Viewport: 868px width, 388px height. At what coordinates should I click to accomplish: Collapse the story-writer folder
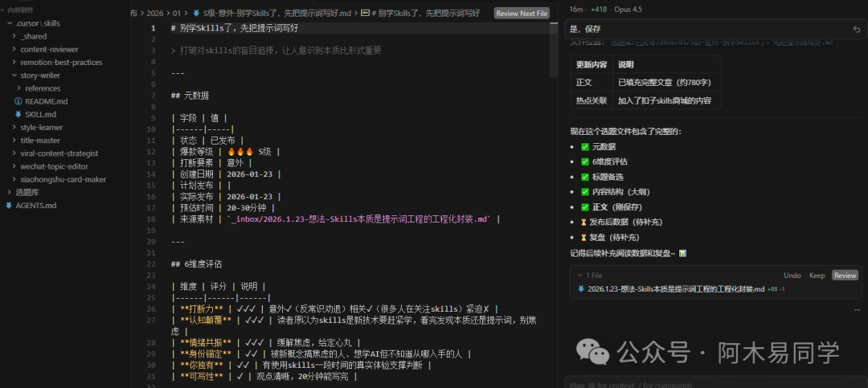tap(14, 76)
